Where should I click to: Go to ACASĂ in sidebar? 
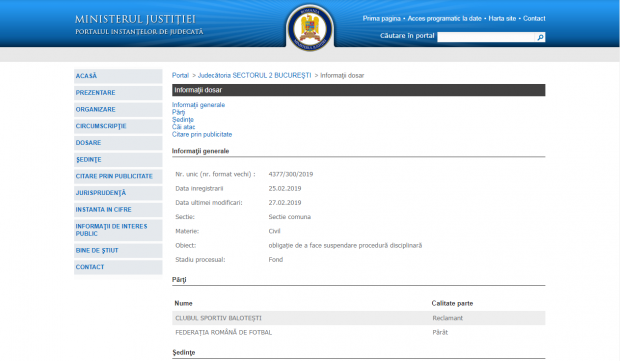pos(118,76)
